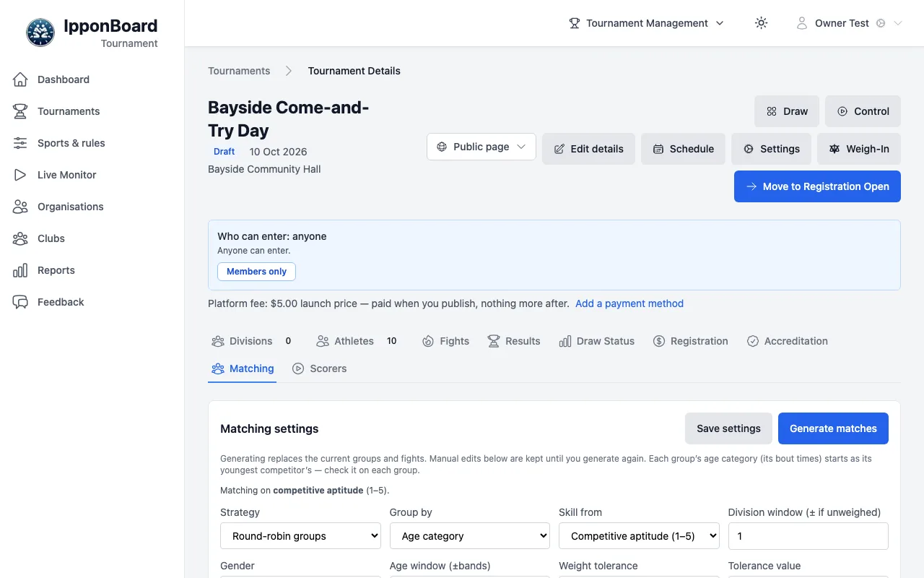Click the IppονBoard logo emblem
This screenshot has width=924, height=578.
40,33
